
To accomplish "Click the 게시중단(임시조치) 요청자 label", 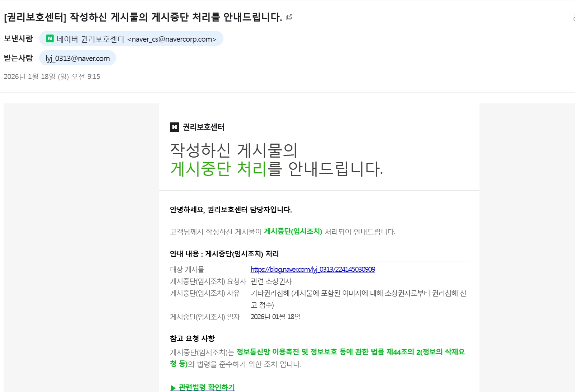I will [208, 281].
